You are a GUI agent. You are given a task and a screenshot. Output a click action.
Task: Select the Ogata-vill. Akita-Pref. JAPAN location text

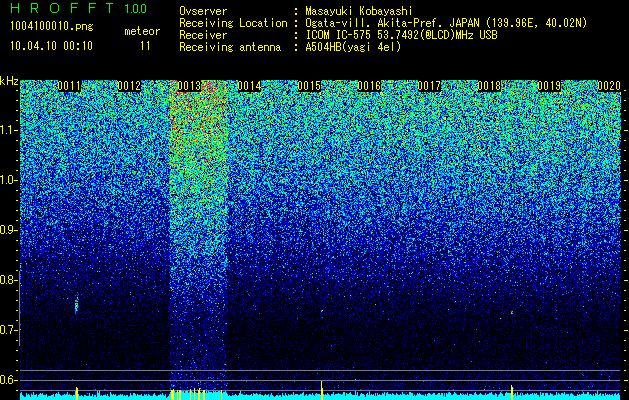446,23
